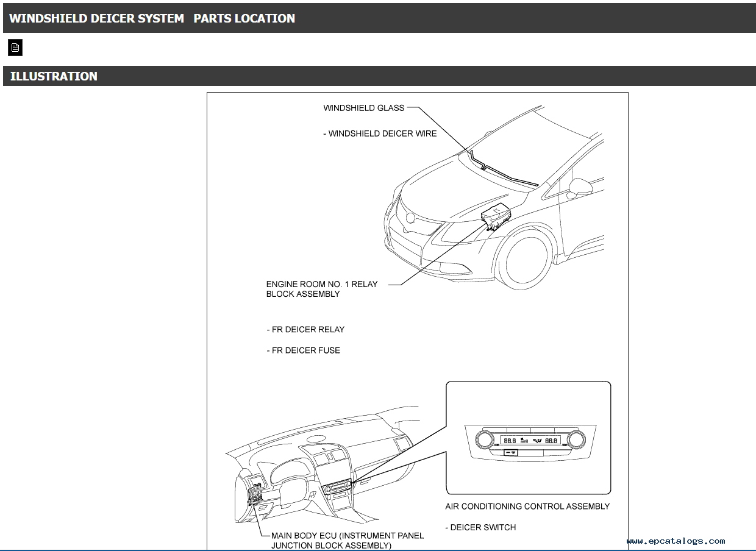Image resolution: width=756 pixels, height=551 pixels.
Task: Click the WINDSHIELD DEICER SYSTEM PARTS LOCATION title
Action: pos(152,18)
